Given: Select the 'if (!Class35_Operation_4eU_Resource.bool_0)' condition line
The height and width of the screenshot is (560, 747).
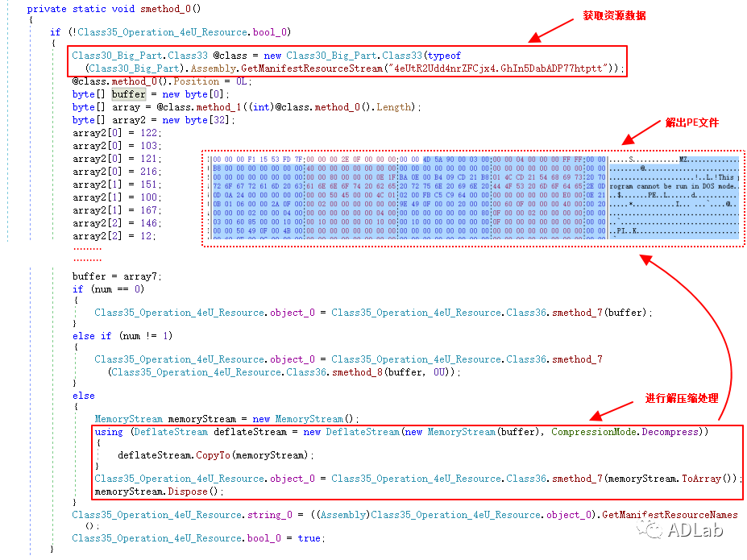Looking at the screenshot, I should tap(171, 32).
